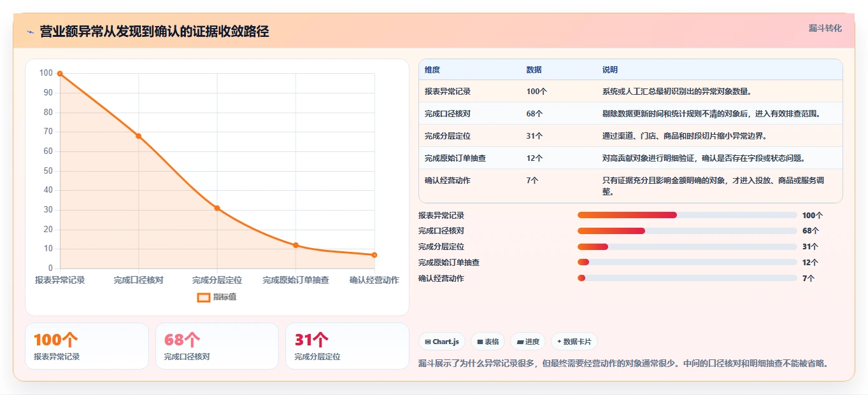
Task: Click the 12个 table cell
Action: pyautogui.click(x=535, y=158)
